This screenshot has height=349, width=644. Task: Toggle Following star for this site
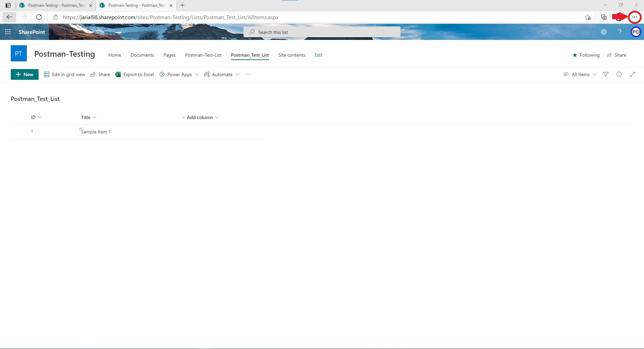tap(586, 55)
